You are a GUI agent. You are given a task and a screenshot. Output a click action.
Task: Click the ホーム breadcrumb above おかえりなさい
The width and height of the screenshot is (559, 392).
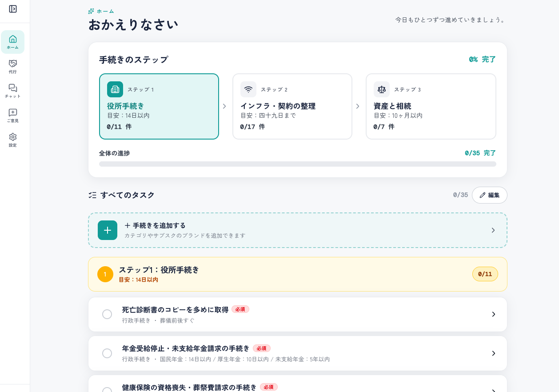[x=105, y=11]
